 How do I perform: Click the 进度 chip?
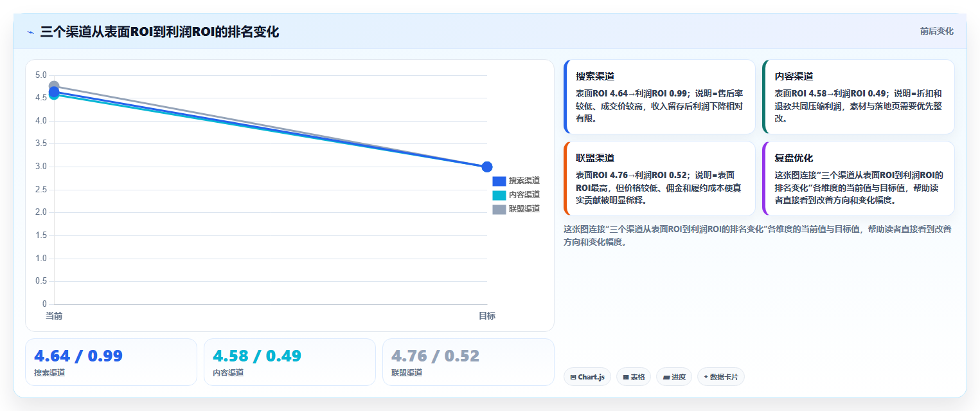coord(674,377)
